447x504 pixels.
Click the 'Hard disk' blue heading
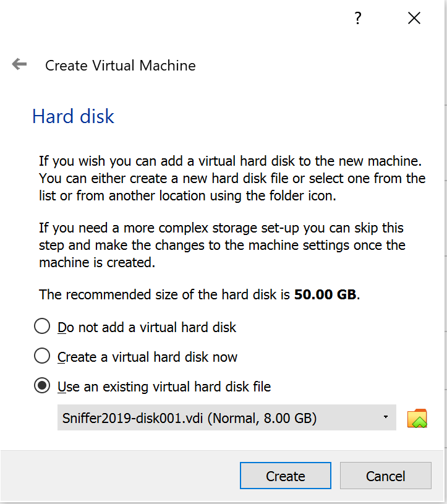(x=74, y=116)
